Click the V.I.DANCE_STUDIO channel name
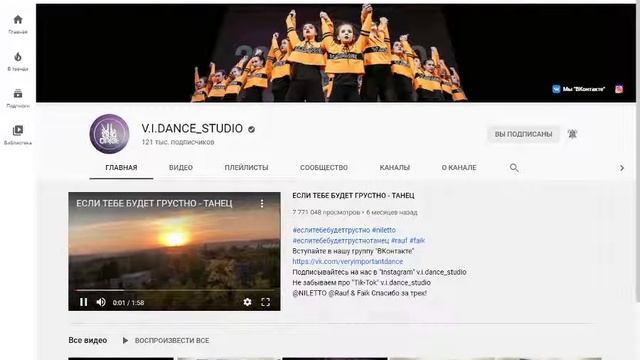This screenshot has width=640, height=360. click(x=192, y=129)
